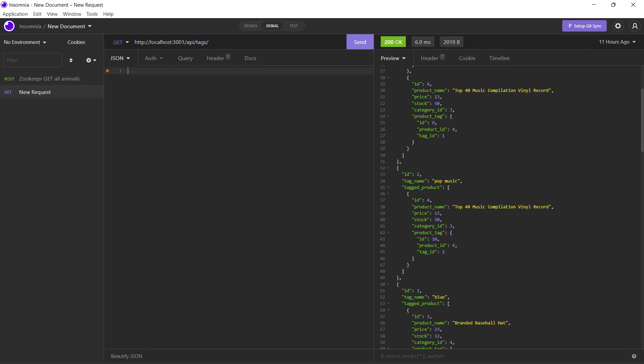The width and height of the screenshot is (644, 364).
Task: Open the settings gear icon
Action: pyautogui.click(x=618, y=26)
